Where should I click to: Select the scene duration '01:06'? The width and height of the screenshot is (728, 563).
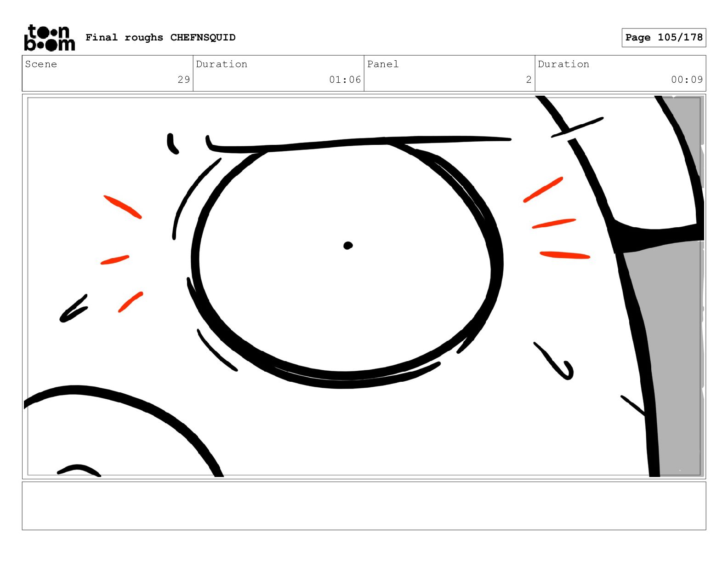coord(345,80)
